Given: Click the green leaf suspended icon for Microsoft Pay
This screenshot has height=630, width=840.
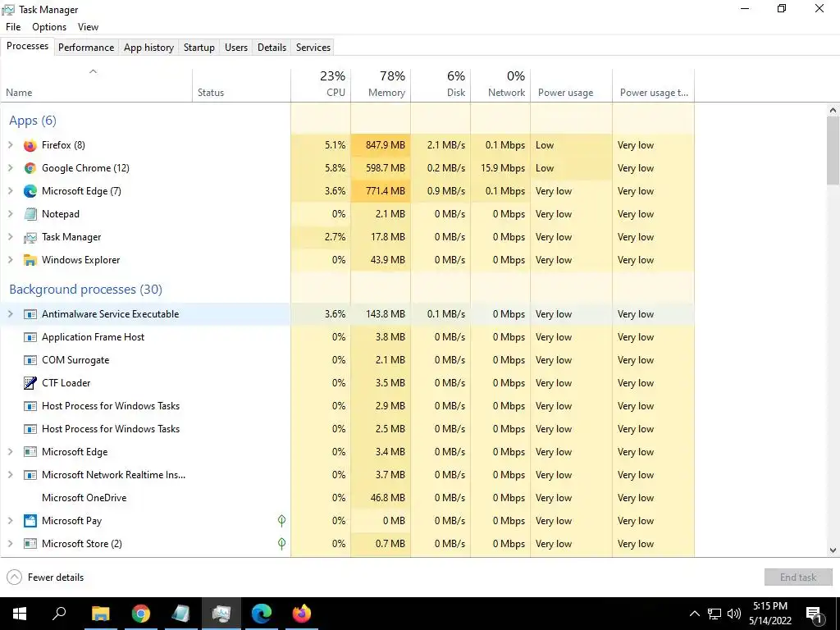Looking at the screenshot, I should (282, 521).
